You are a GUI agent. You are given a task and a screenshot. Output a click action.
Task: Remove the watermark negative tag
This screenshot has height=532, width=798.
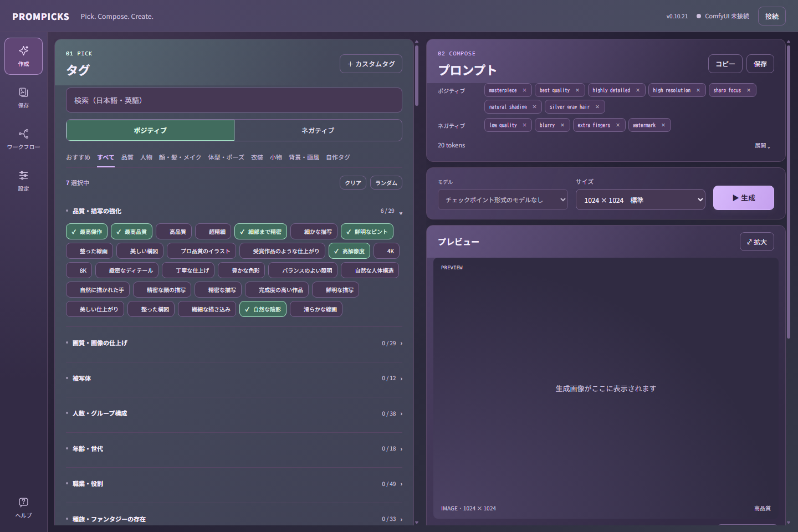coord(663,125)
